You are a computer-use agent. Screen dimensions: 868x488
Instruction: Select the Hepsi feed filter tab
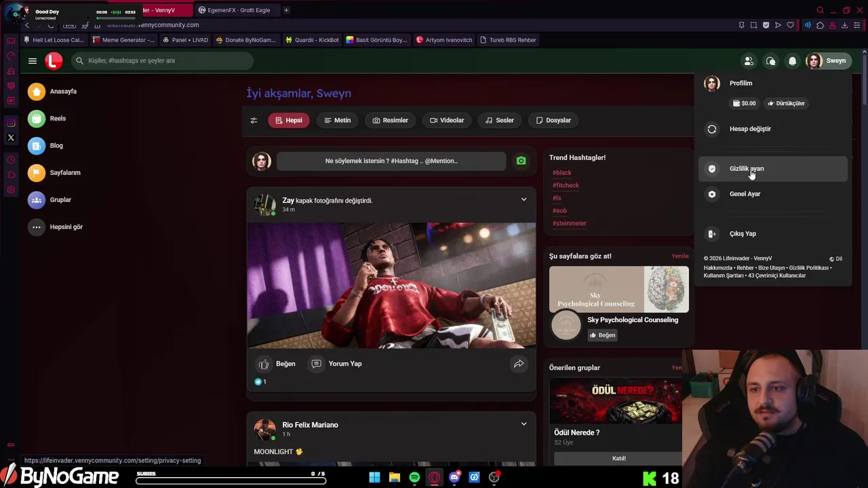pos(289,121)
